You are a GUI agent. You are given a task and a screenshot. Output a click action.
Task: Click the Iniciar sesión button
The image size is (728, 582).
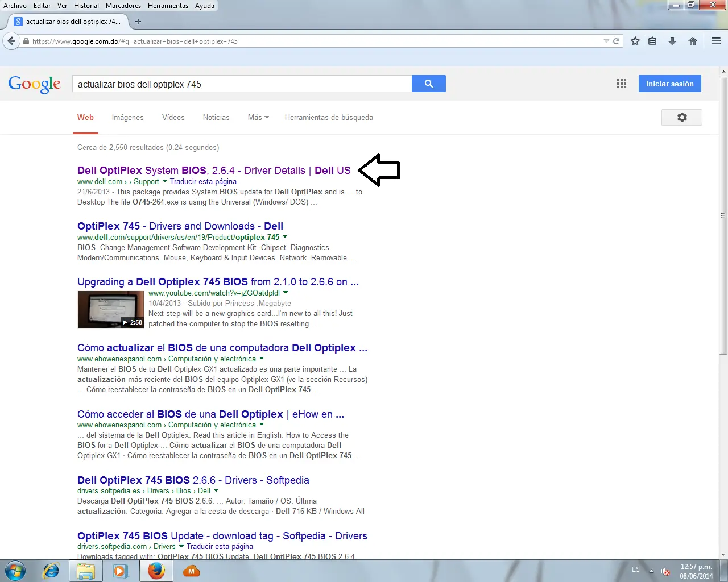(669, 84)
